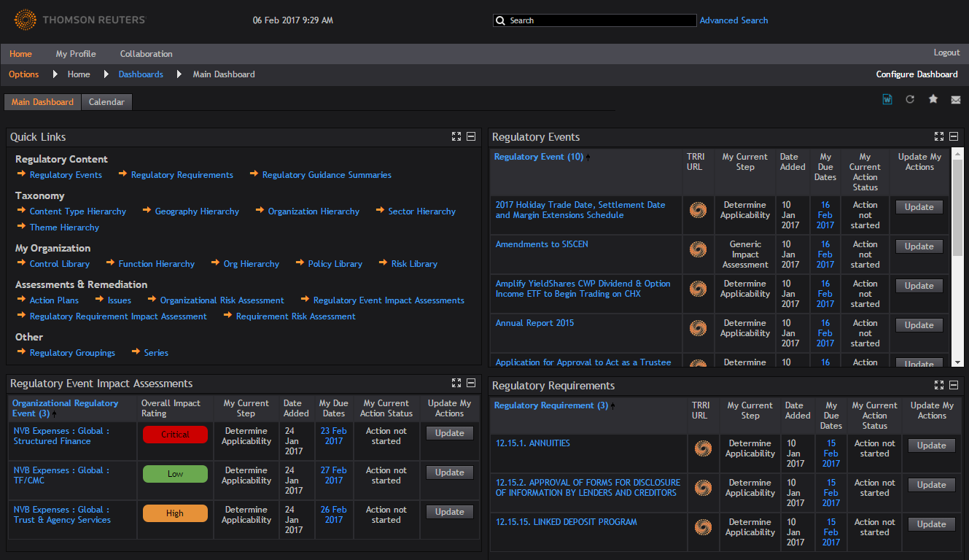Sort by Regulatory Event (10) column header

538,157
